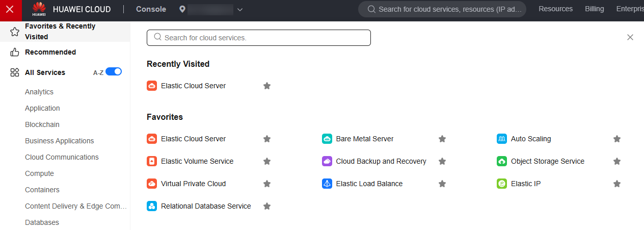
Task: Close the panel using the gray X
Action: 630,37
